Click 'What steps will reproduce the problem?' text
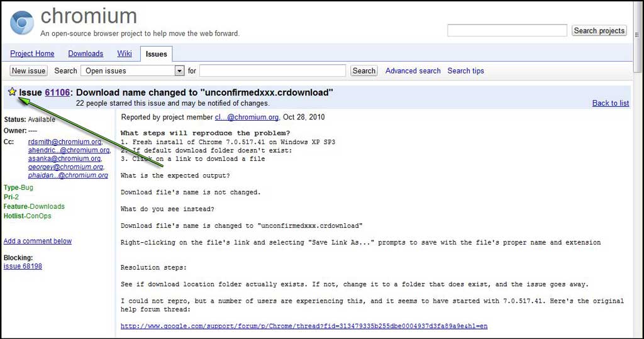 click(206, 133)
